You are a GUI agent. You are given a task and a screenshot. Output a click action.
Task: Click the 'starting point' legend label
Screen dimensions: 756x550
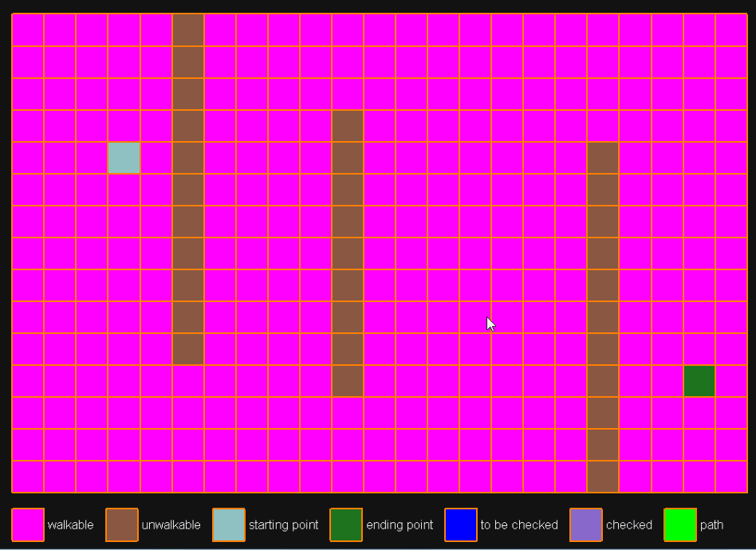tap(284, 525)
